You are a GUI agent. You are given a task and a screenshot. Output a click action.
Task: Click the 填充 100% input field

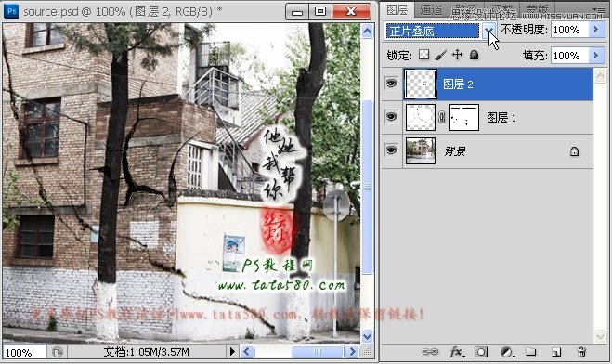[x=570, y=56]
